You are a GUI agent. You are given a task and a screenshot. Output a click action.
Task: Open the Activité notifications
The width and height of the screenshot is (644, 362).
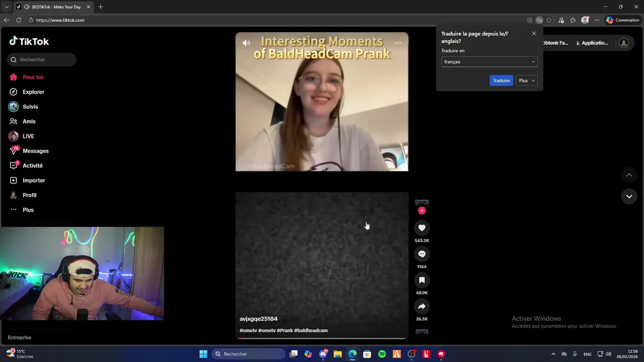pos(26,165)
